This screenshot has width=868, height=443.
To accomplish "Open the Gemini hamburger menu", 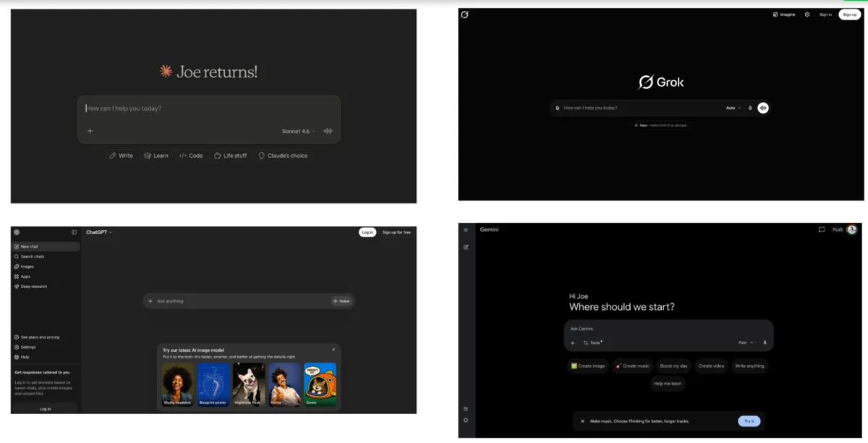I will (466, 229).
